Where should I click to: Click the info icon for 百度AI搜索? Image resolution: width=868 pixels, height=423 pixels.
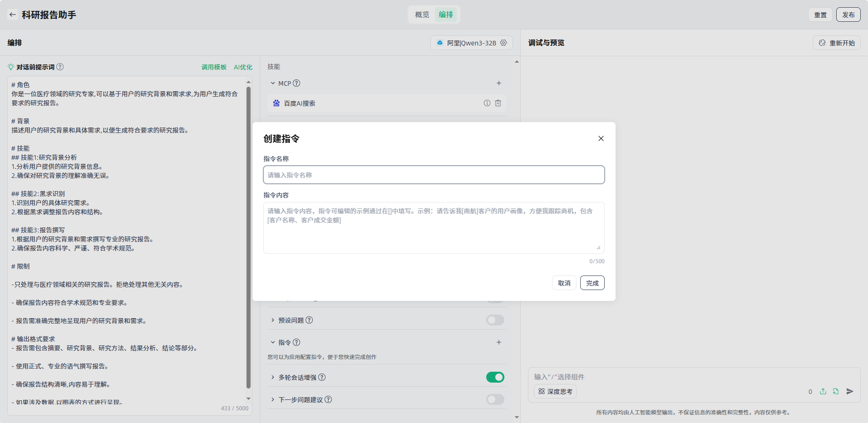tap(487, 103)
